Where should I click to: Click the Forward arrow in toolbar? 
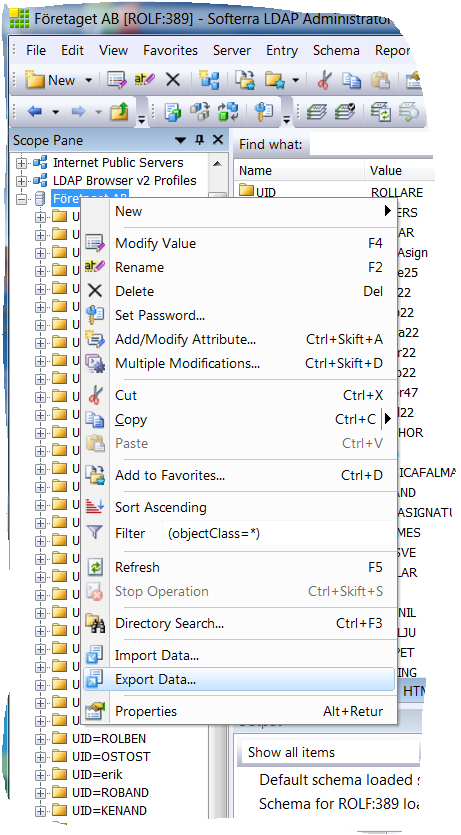[x=78, y=112]
